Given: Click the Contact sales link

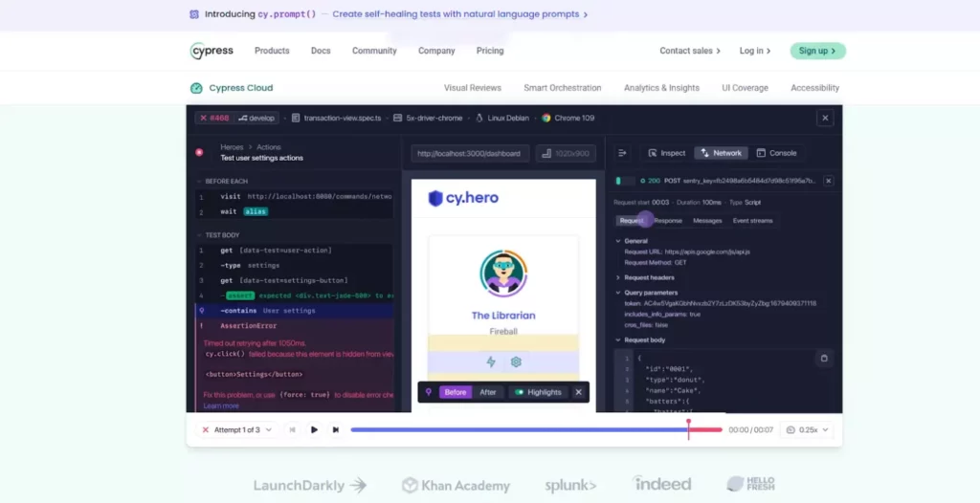Looking at the screenshot, I should point(690,51).
